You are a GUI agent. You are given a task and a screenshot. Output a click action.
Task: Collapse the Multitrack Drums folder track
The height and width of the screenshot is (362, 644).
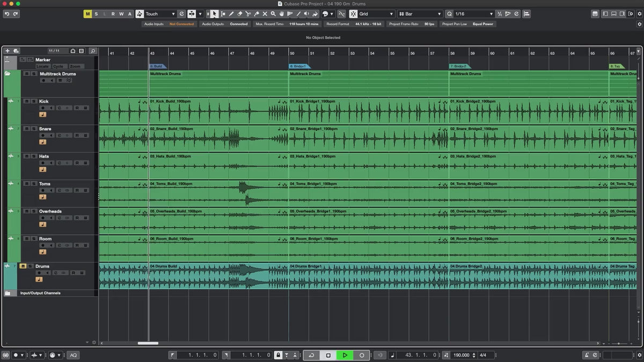8,74
